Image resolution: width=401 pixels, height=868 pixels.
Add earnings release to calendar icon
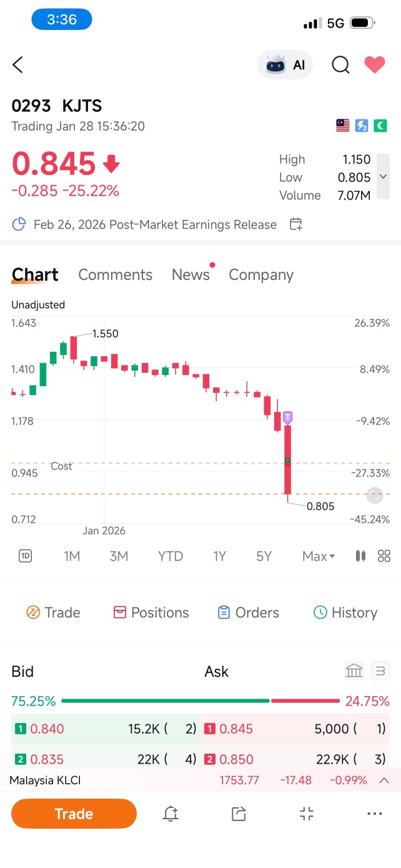point(296,224)
